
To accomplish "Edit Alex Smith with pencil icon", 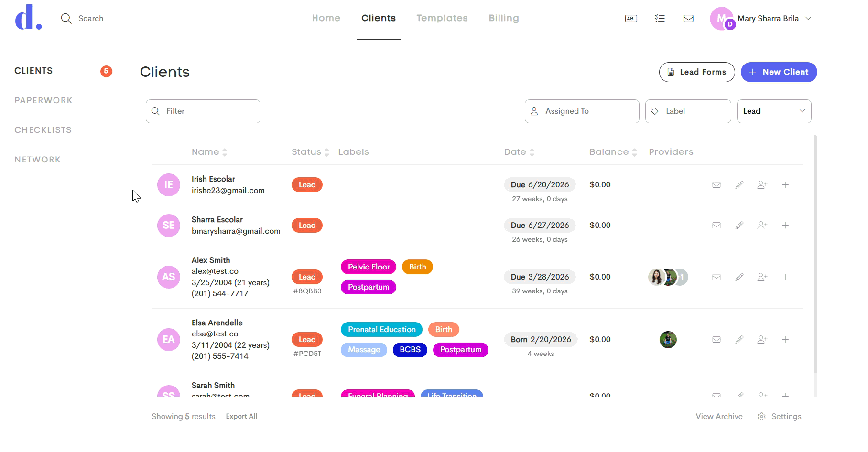I will click(x=739, y=277).
